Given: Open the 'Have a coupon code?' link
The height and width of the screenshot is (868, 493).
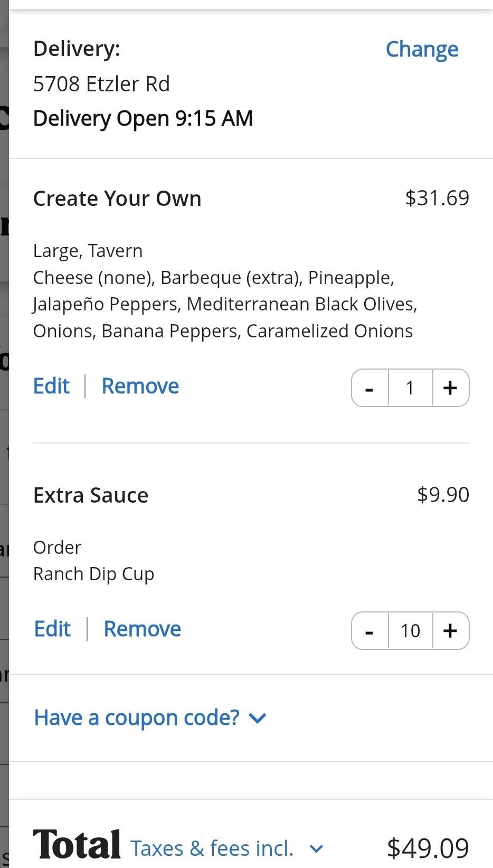Looking at the screenshot, I should click(x=137, y=718).
